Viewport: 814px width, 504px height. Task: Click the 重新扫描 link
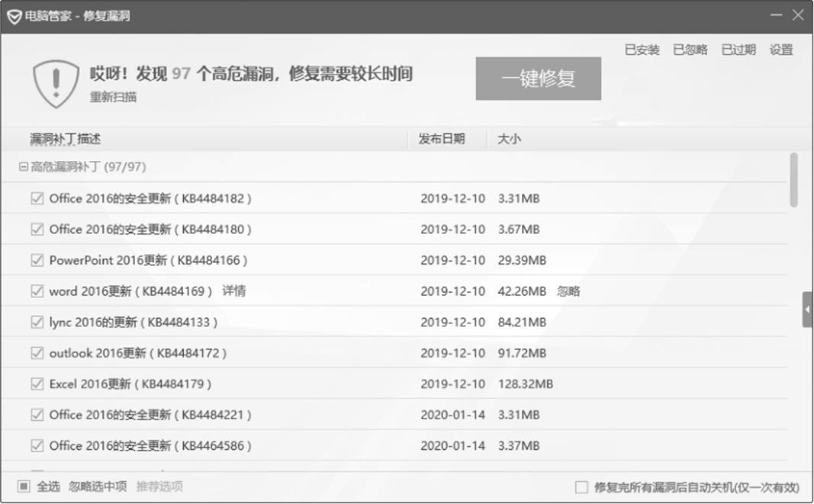(x=113, y=97)
